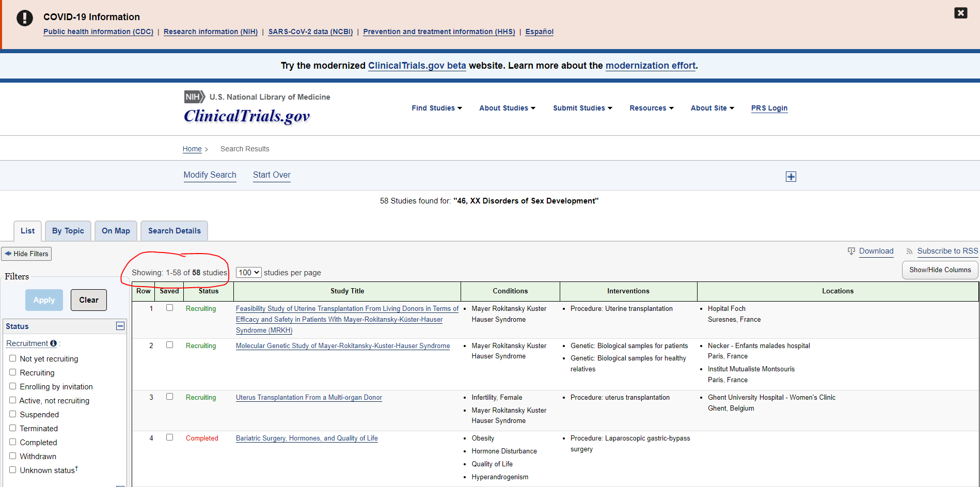The height and width of the screenshot is (487, 980).
Task: Click Start Over link
Action: click(272, 175)
